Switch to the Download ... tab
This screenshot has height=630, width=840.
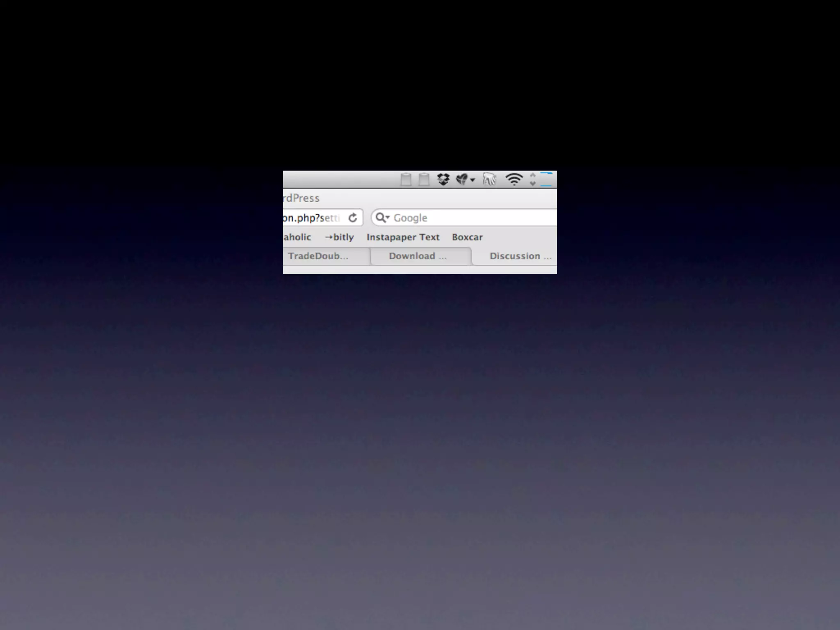[418, 256]
